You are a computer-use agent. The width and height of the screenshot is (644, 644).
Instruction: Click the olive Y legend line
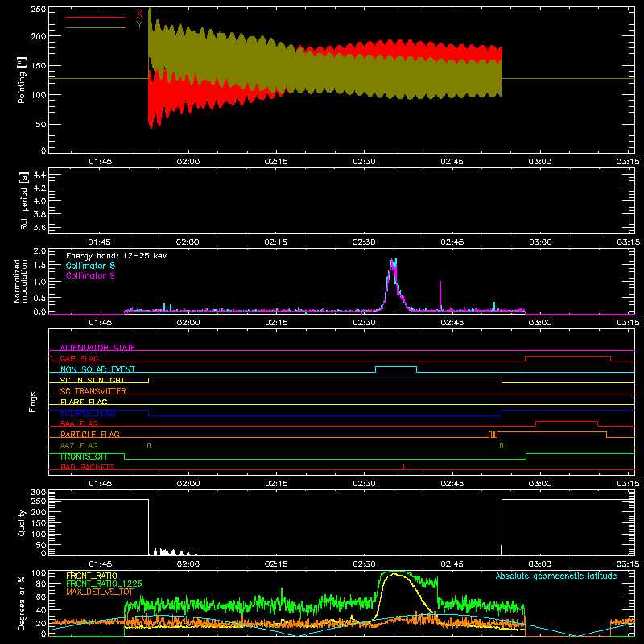96,27
